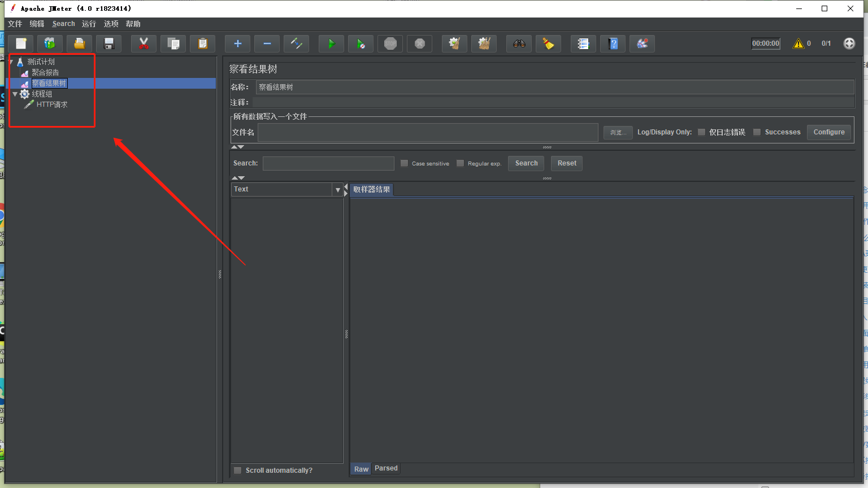Open the Text renderer dropdown

(337, 190)
